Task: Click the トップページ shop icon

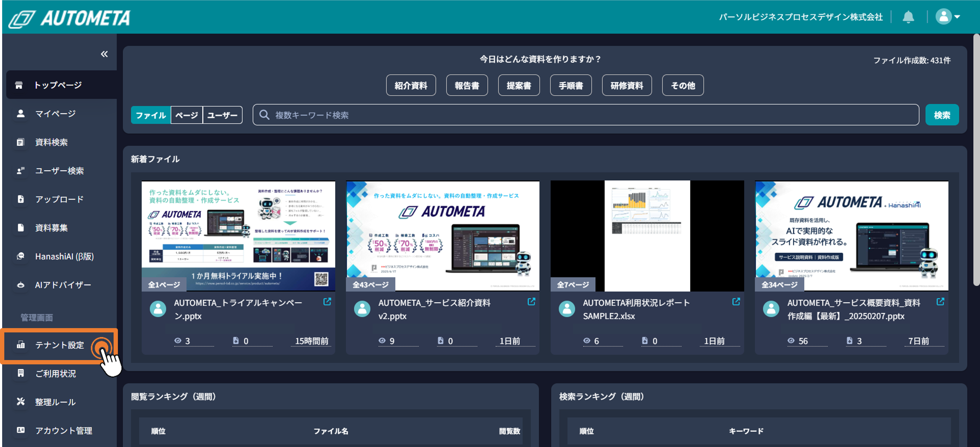Action: click(x=19, y=85)
